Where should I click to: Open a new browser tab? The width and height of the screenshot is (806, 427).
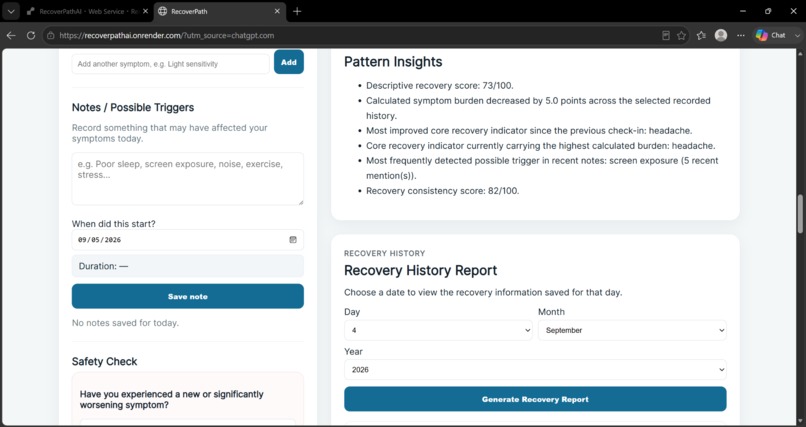pyautogui.click(x=297, y=11)
